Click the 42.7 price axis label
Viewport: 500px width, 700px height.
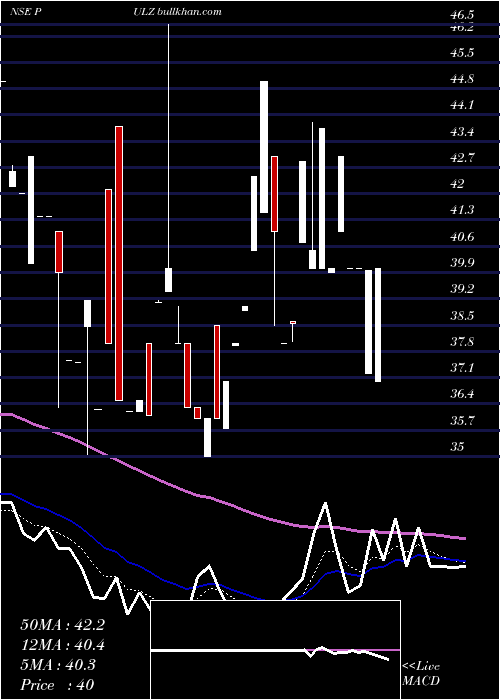[x=462, y=158]
